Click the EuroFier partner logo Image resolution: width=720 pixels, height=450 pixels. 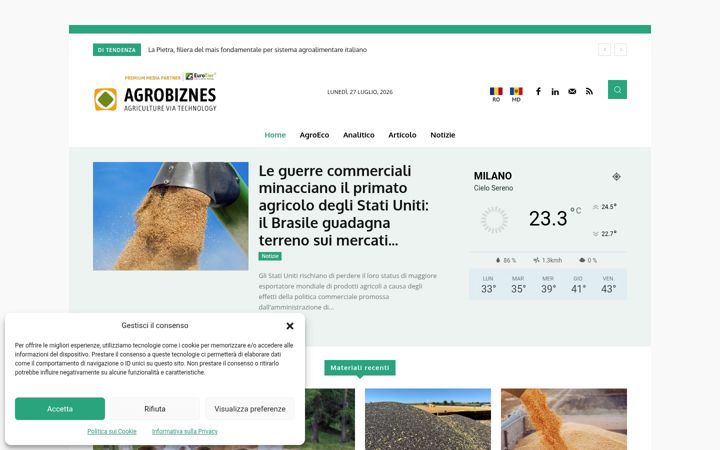(x=200, y=76)
